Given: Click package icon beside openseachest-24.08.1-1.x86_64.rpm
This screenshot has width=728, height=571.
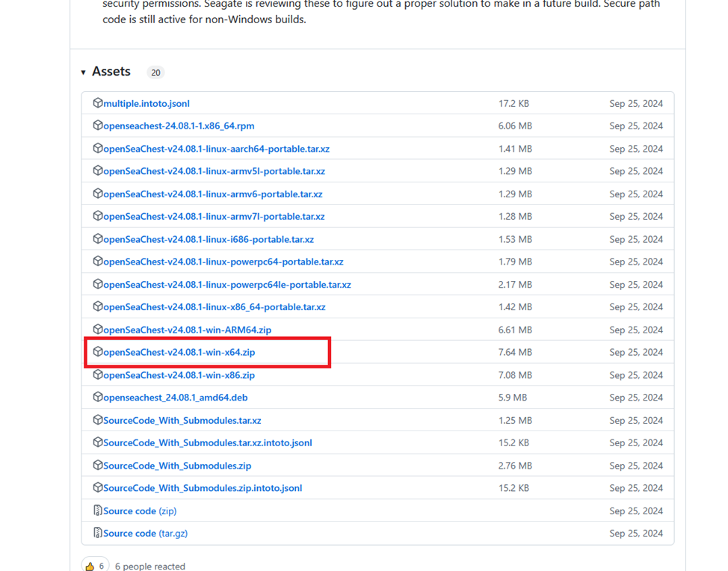Looking at the screenshot, I should pyautogui.click(x=97, y=125).
